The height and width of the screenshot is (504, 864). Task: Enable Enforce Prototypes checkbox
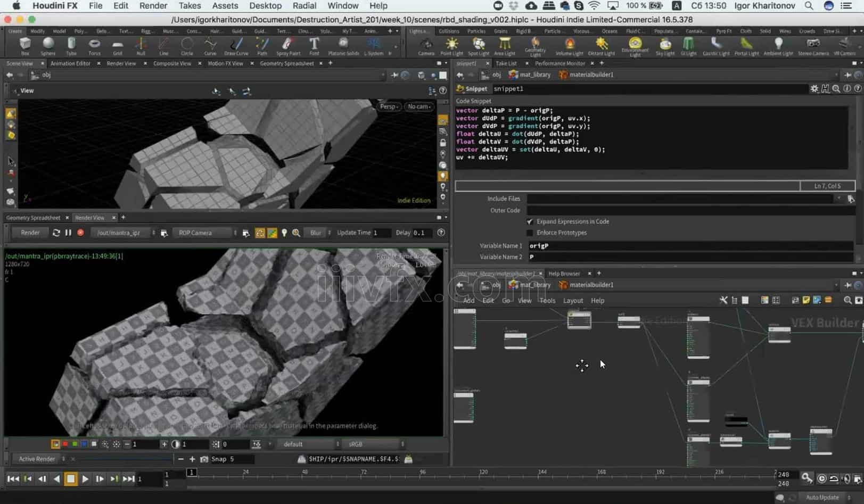point(530,233)
